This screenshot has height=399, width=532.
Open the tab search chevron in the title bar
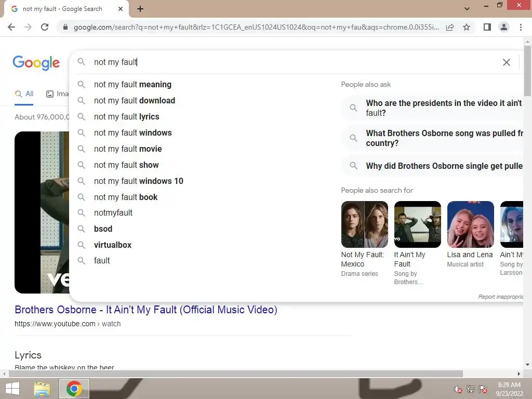click(x=467, y=9)
